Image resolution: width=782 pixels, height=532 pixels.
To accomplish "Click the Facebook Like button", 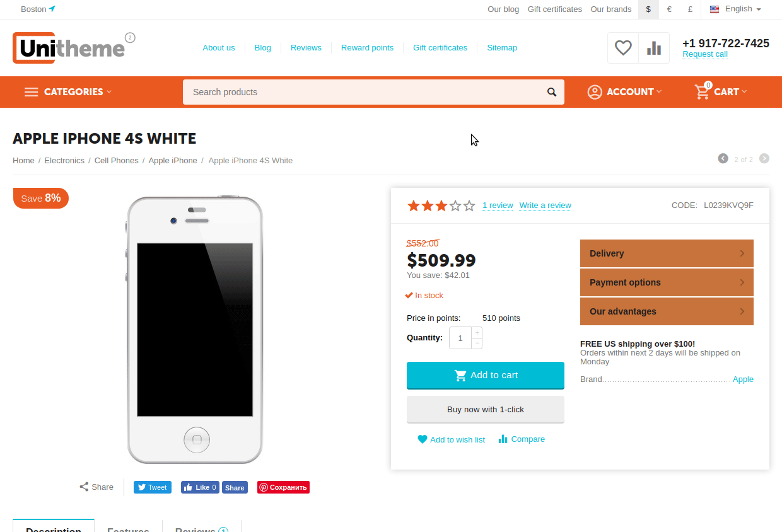I will coord(200,487).
